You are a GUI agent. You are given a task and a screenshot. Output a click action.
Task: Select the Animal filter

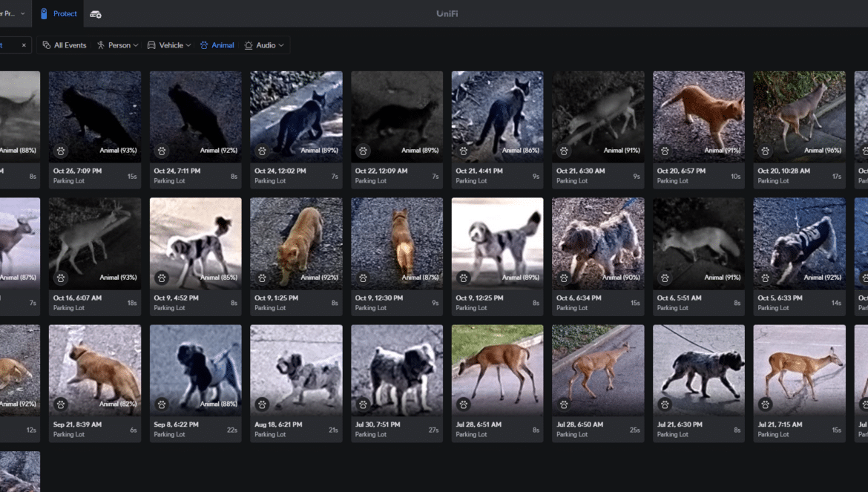217,45
